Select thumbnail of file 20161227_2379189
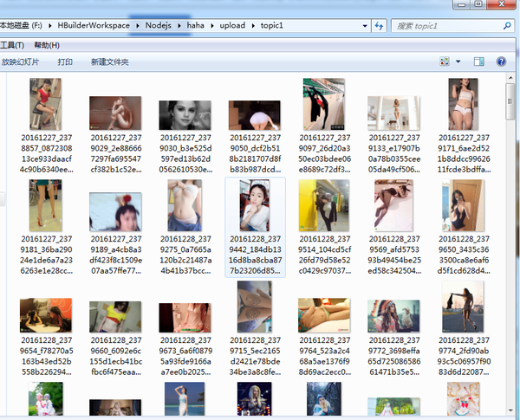This screenshot has width=520, height=420. [115, 212]
